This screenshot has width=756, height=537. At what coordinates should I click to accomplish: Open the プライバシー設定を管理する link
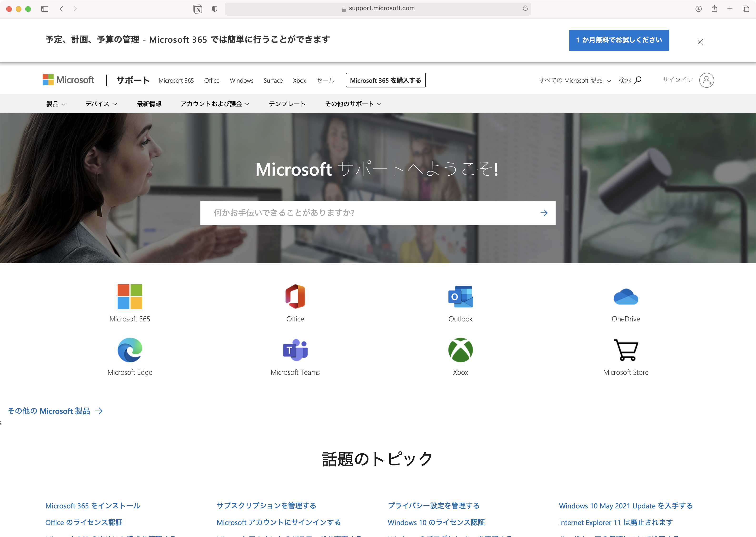pos(434,506)
